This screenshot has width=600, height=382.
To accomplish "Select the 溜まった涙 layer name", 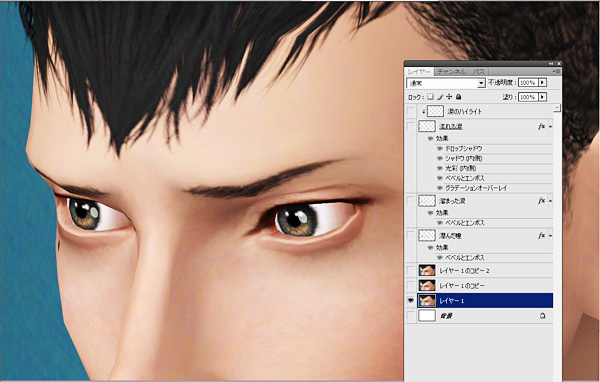I will click(x=452, y=201).
